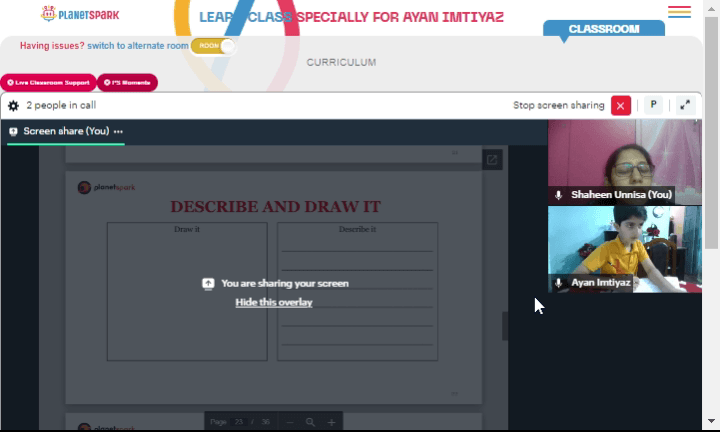
Task: Click Ayan Imtiyaz microphone icon
Action: (558, 283)
